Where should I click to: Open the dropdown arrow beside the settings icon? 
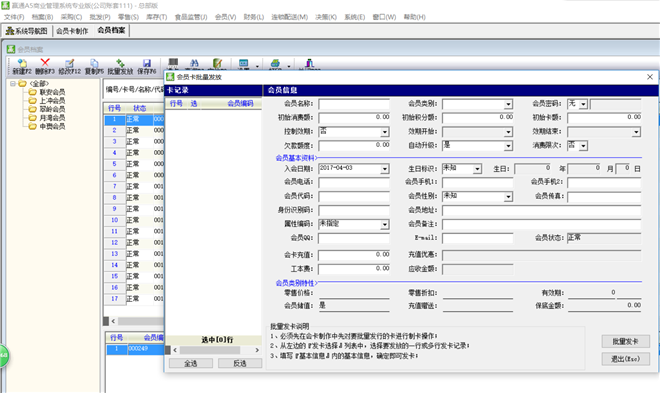[x=257, y=66]
